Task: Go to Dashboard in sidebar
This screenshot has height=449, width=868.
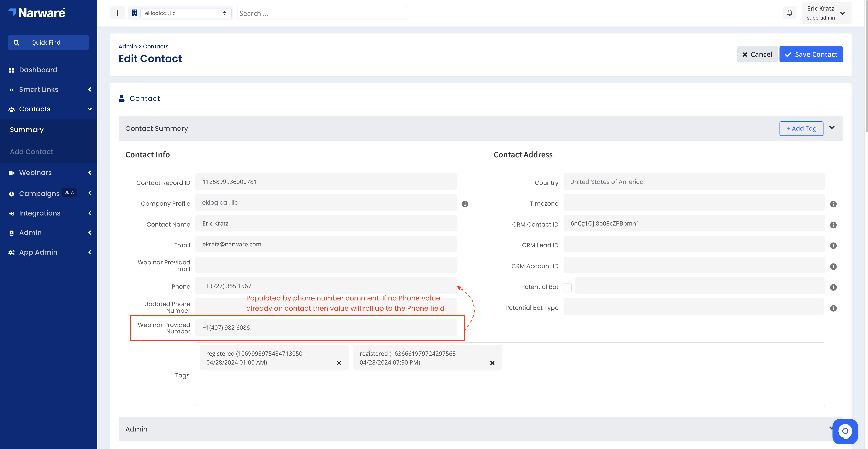Action: 38,70
